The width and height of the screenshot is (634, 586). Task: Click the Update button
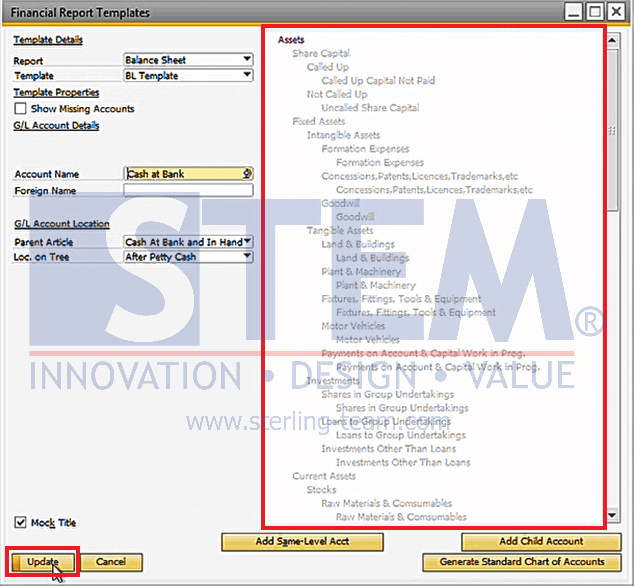[43, 562]
